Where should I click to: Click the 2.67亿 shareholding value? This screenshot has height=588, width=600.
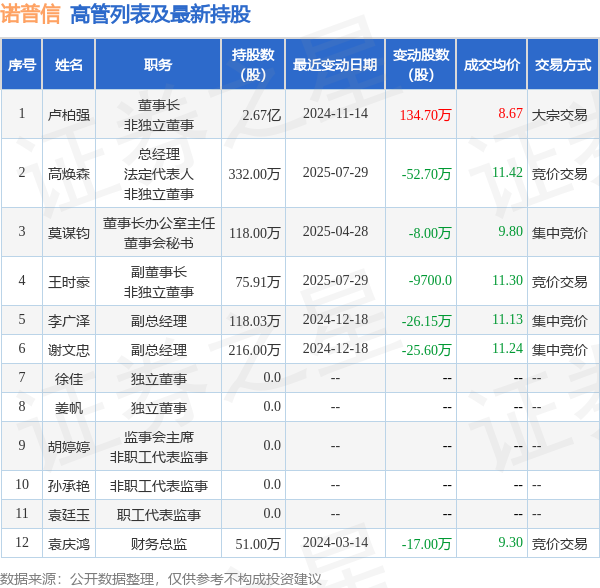tap(262, 114)
